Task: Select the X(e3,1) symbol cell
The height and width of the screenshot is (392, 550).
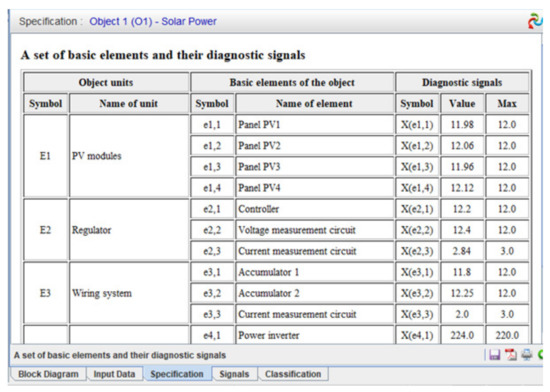Action: [417, 272]
